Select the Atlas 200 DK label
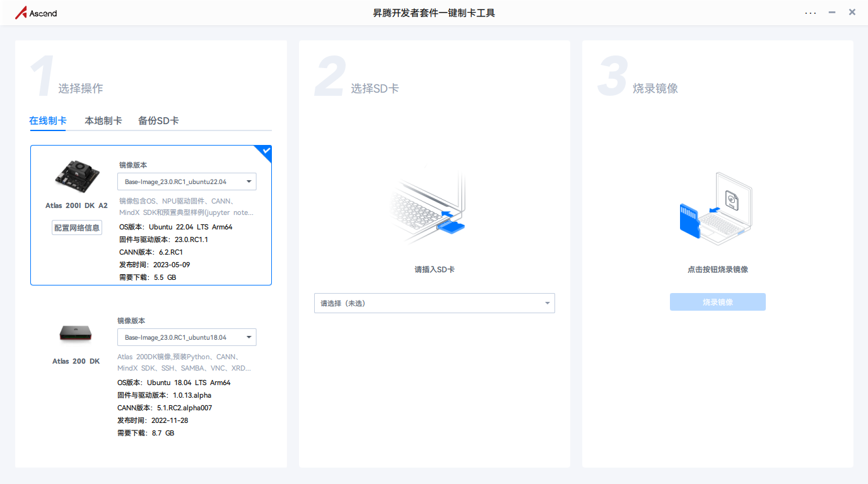The height and width of the screenshot is (484, 868). [x=76, y=361]
